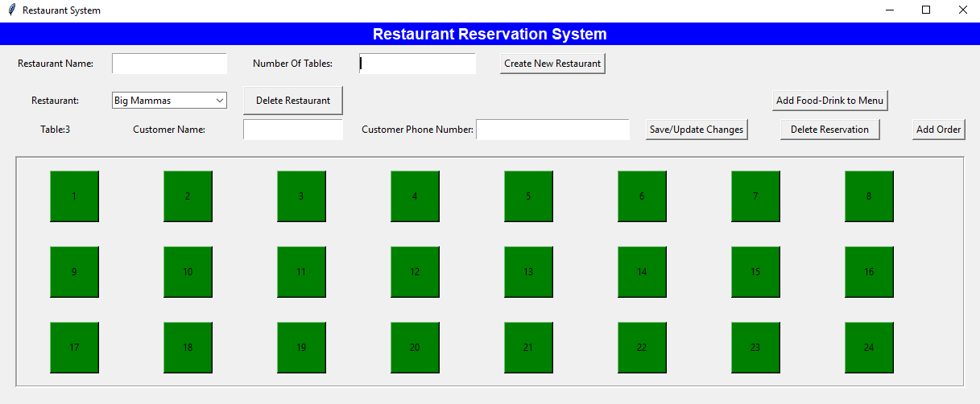Select table 7 in the grid
This screenshot has height=404, width=980.
(x=755, y=196)
